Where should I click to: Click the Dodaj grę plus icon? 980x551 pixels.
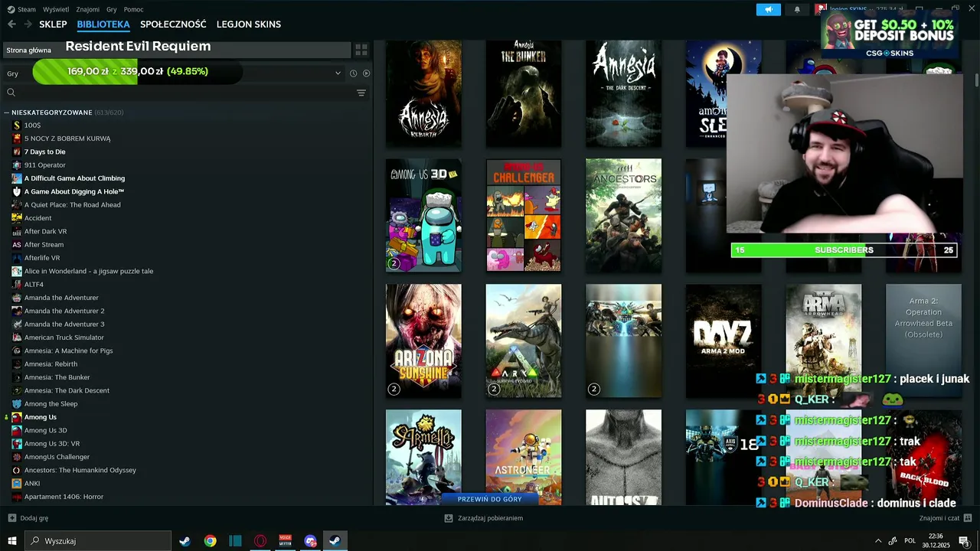pyautogui.click(x=11, y=518)
